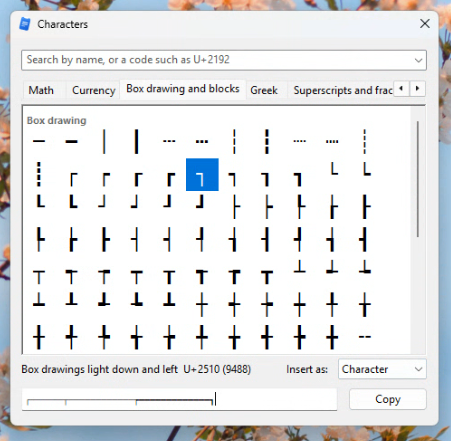Open the search history dropdown arrow
451x441 pixels.
point(418,60)
